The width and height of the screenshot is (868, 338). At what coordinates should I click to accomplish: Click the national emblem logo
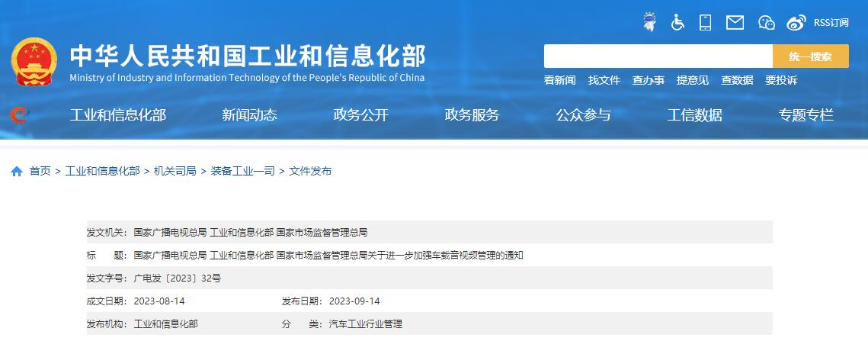34,61
